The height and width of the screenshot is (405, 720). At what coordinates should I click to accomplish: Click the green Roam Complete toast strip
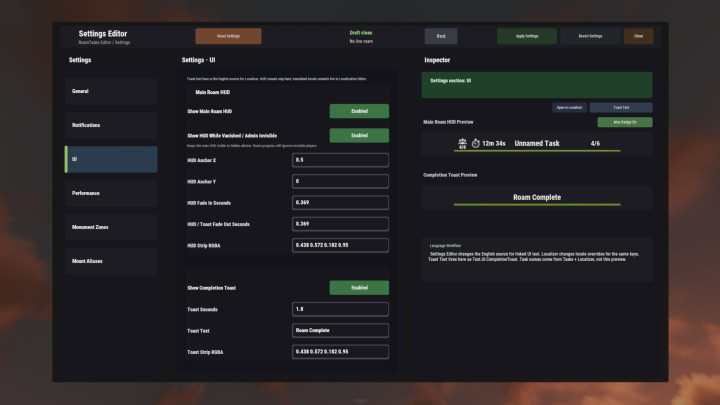point(537,204)
